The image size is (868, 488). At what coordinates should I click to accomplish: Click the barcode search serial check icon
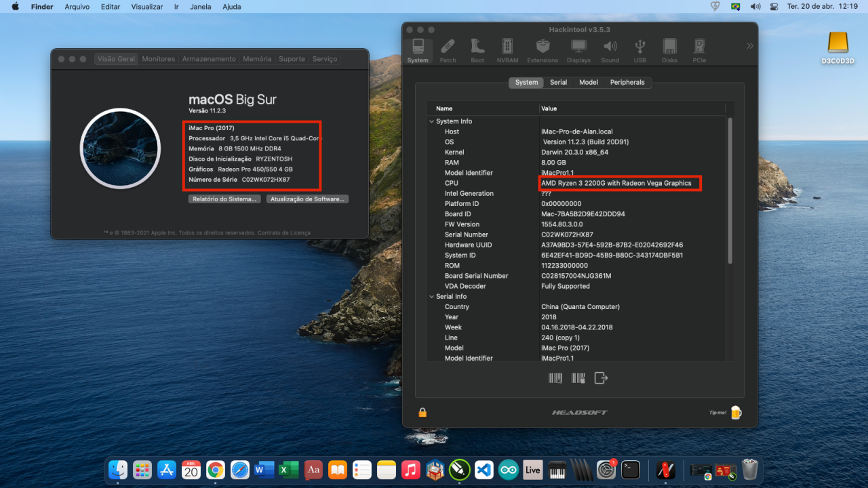(555, 378)
